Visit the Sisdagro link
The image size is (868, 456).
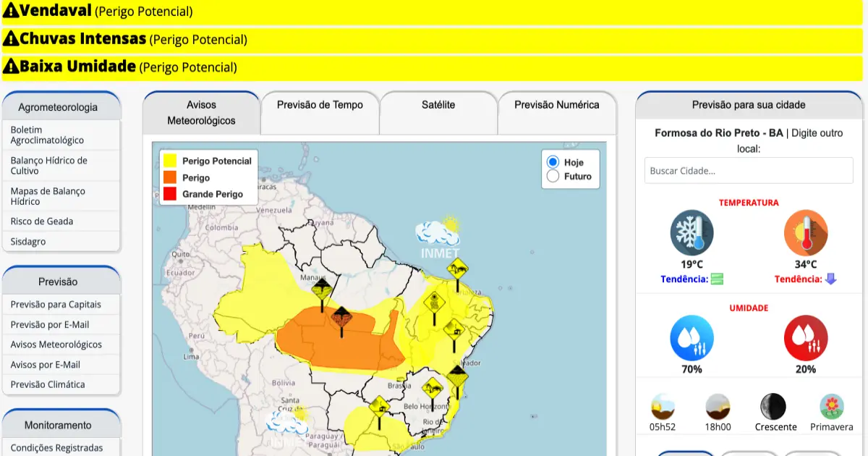[x=61, y=242]
